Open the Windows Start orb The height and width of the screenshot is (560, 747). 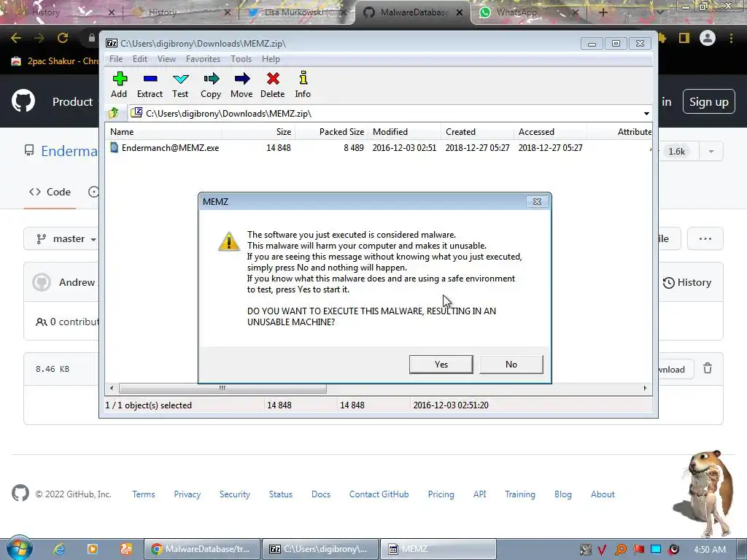[x=20, y=548]
